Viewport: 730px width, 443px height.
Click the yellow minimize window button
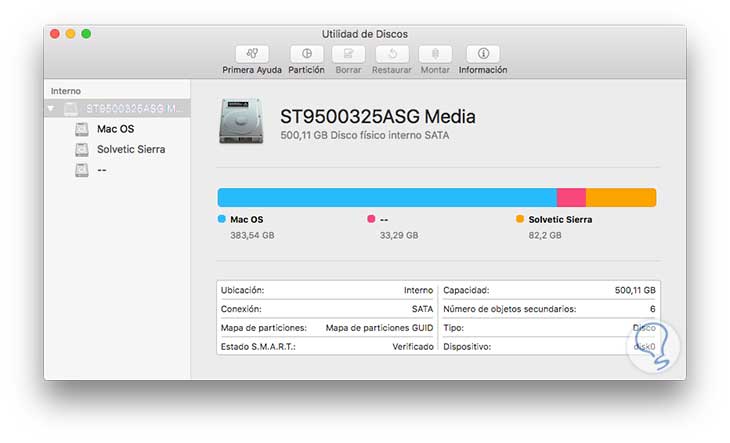70,34
